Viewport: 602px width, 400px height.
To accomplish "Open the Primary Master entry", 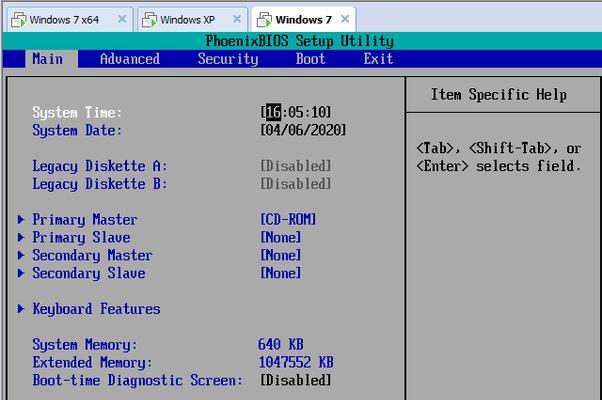I will coord(84,220).
